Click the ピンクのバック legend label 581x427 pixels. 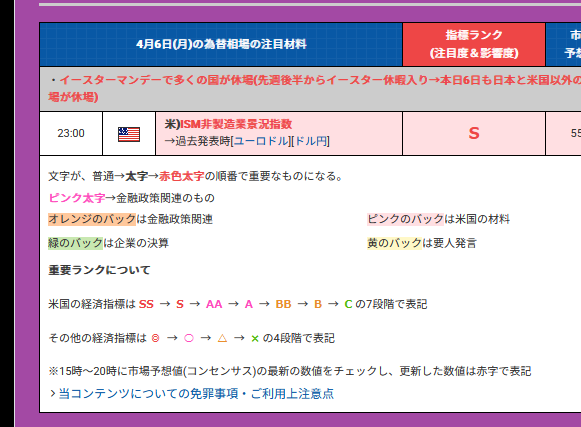(405, 219)
